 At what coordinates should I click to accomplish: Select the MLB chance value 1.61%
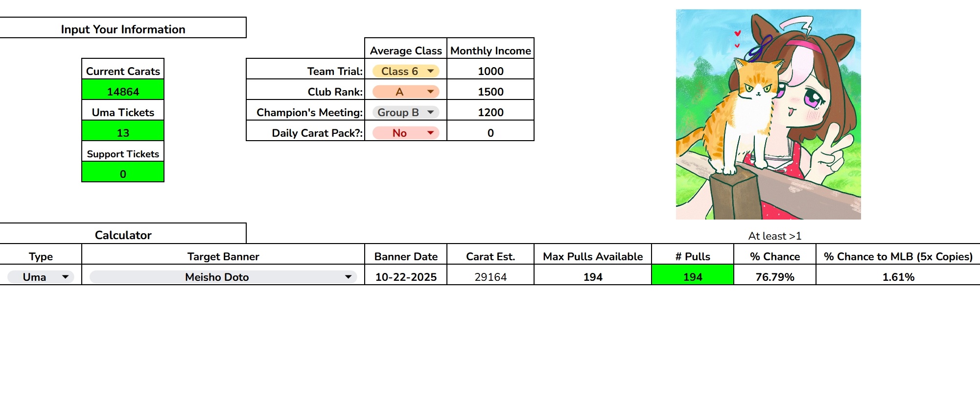(898, 277)
